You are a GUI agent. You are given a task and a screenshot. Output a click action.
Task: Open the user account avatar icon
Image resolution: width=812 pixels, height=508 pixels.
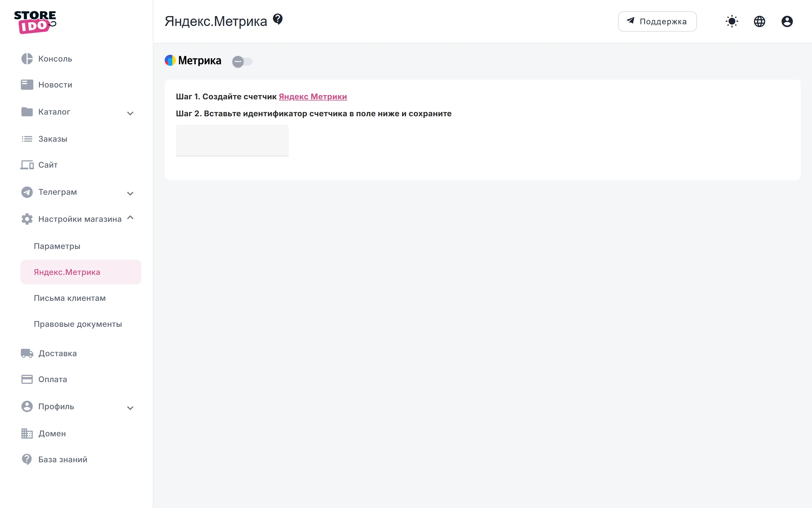[787, 21]
